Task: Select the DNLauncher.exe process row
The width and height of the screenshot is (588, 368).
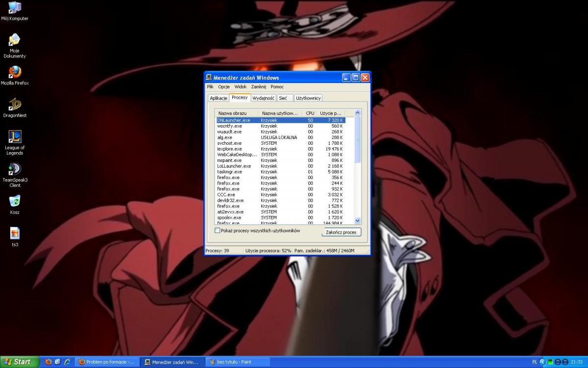Action: point(280,120)
